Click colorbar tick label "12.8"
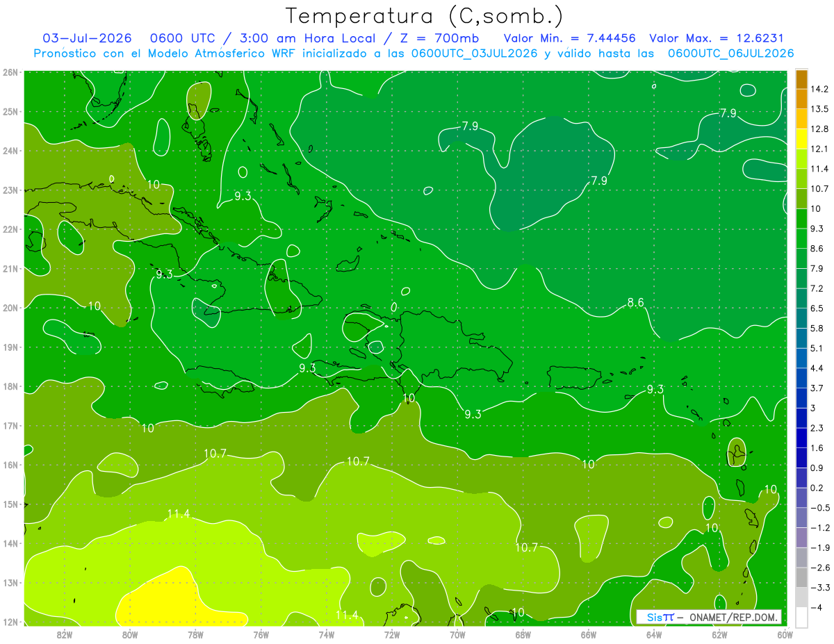 (x=820, y=129)
